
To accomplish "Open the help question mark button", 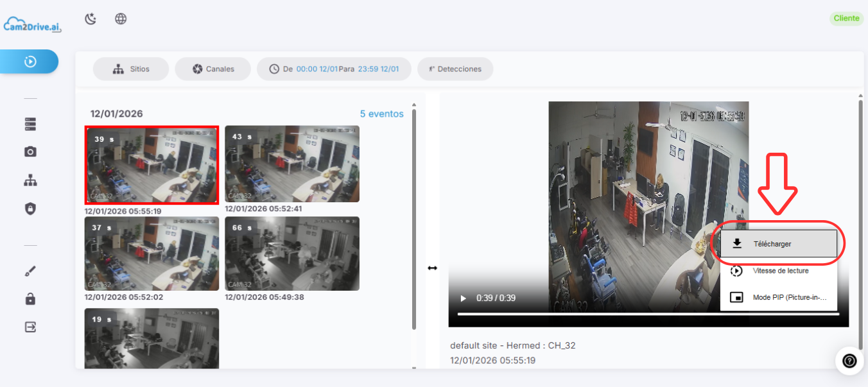I will tap(849, 361).
